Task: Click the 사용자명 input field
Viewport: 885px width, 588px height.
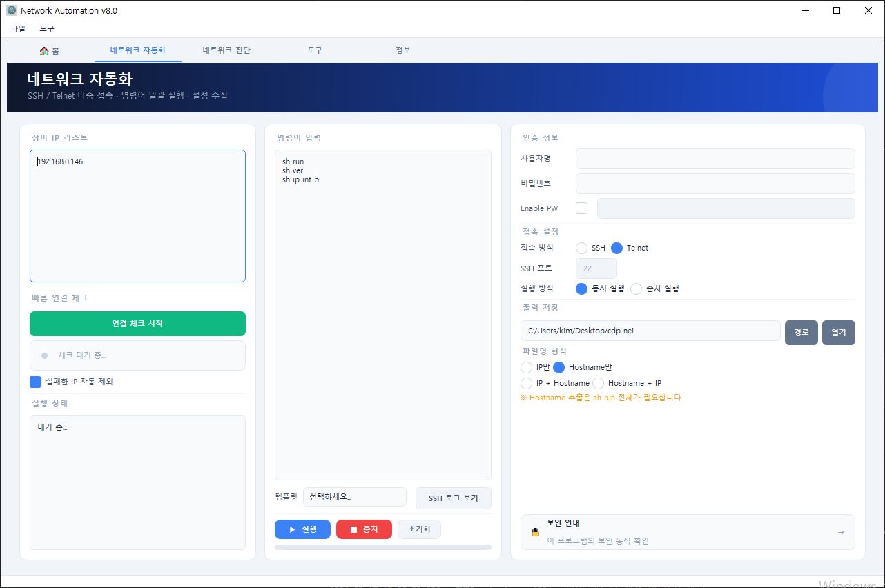Action: [x=714, y=159]
